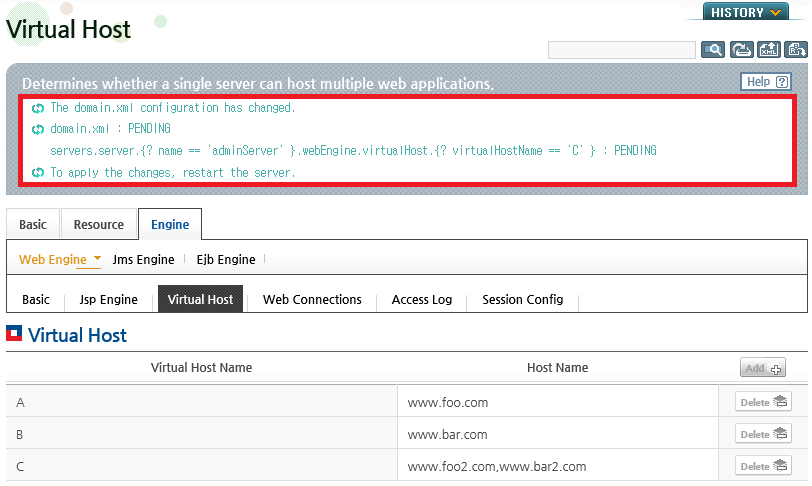Click host name www.foo.com
The height and width of the screenshot is (486, 812).
tap(448, 403)
